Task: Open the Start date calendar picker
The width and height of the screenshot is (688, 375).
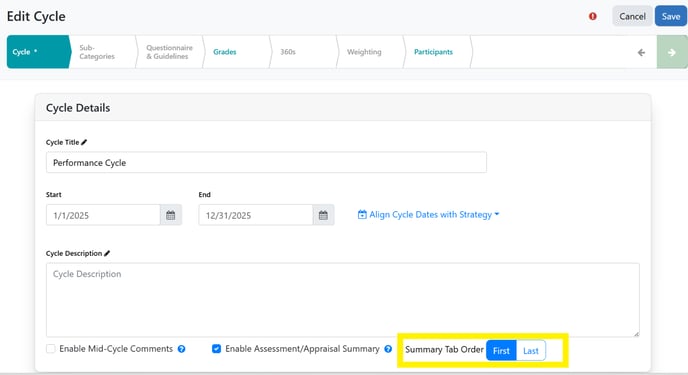Action: pyautogui.click(x=171, y=215)
